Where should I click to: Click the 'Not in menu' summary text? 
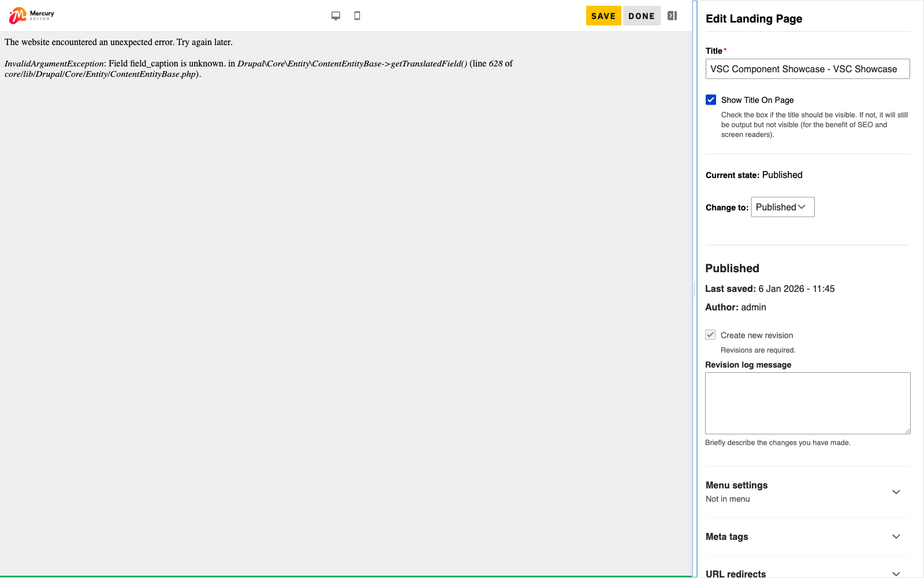pyautogui.click(x=728, y=499)
